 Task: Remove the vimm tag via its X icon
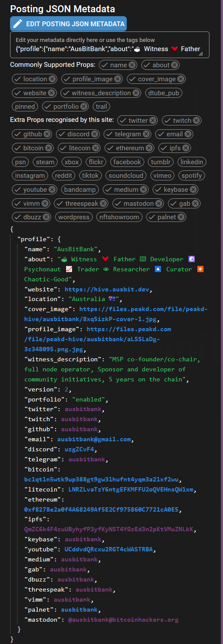point(45,204)
